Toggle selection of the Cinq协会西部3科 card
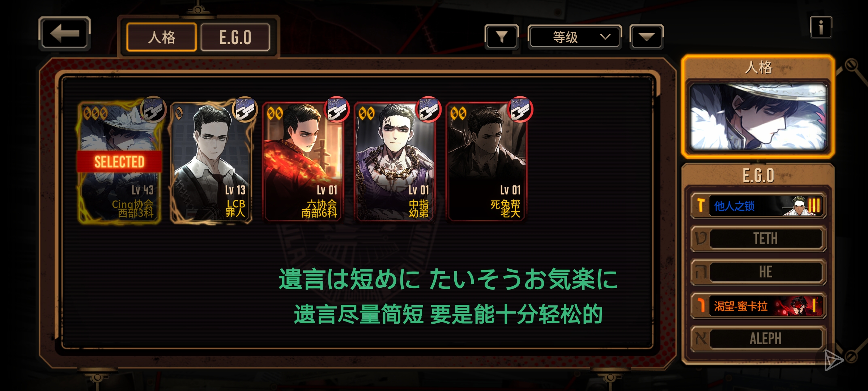This screenshot has width=868, height=391. (x=119, y=162)
